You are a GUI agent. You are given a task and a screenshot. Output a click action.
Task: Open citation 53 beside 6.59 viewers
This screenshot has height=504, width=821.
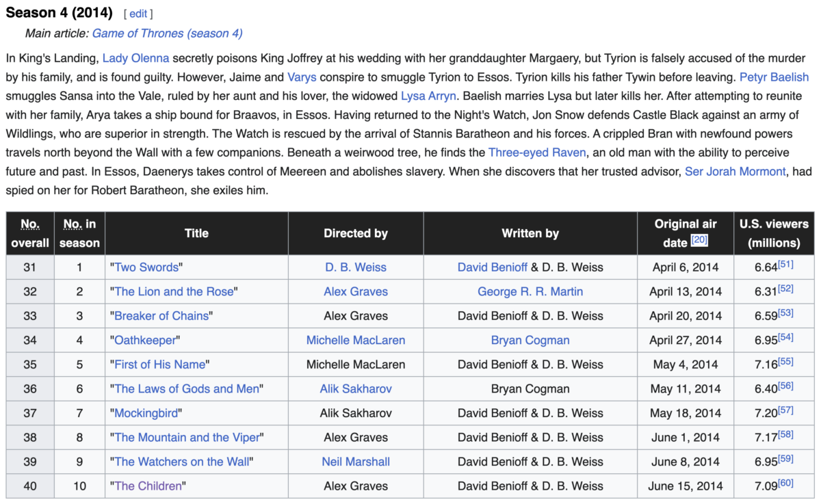pyautogui.click(x=785, y=313)
